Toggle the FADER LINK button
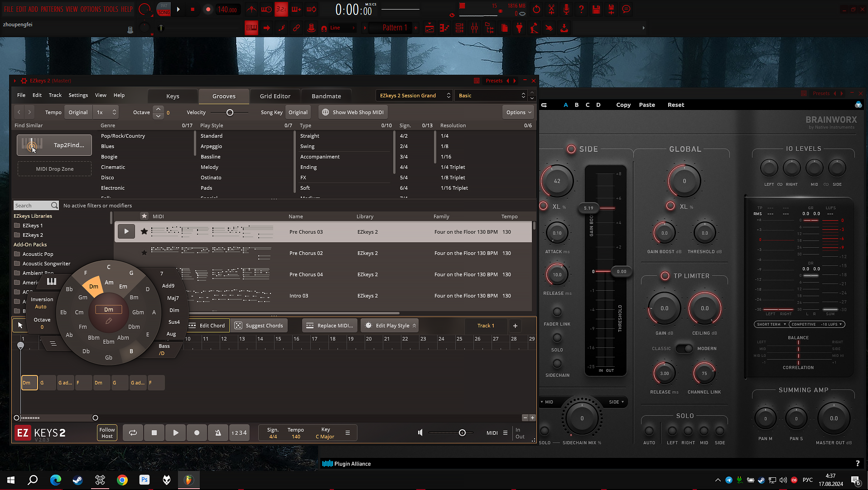 [x=557, y=312]
